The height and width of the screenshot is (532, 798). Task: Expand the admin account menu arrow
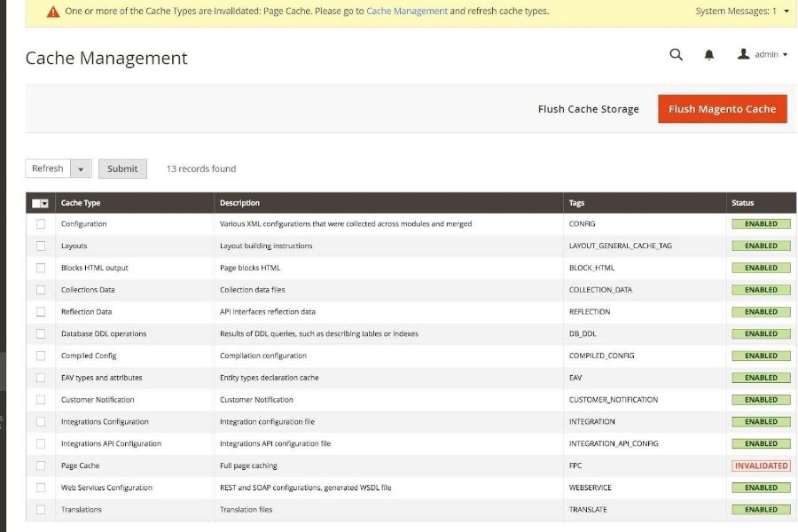point(786,54)
